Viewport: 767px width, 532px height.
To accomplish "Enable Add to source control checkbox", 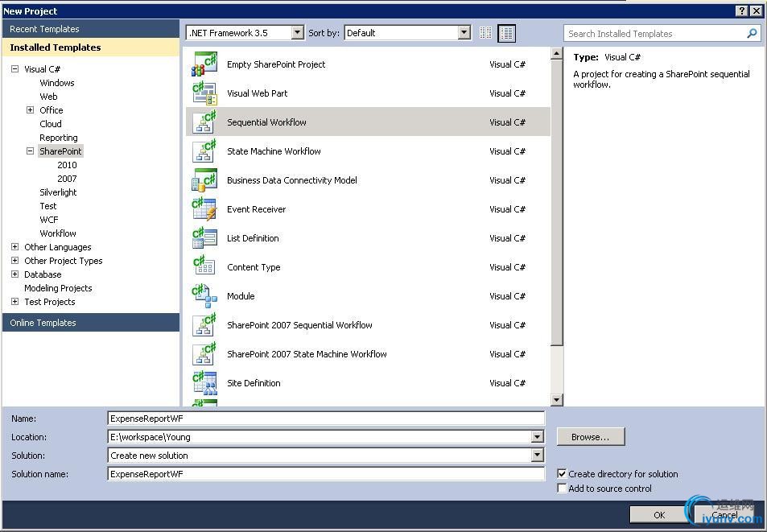I will [x=562, y=488].
